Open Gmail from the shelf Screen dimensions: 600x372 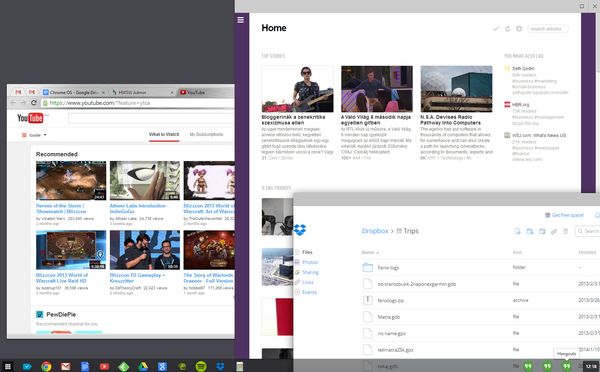click(66, 366)
